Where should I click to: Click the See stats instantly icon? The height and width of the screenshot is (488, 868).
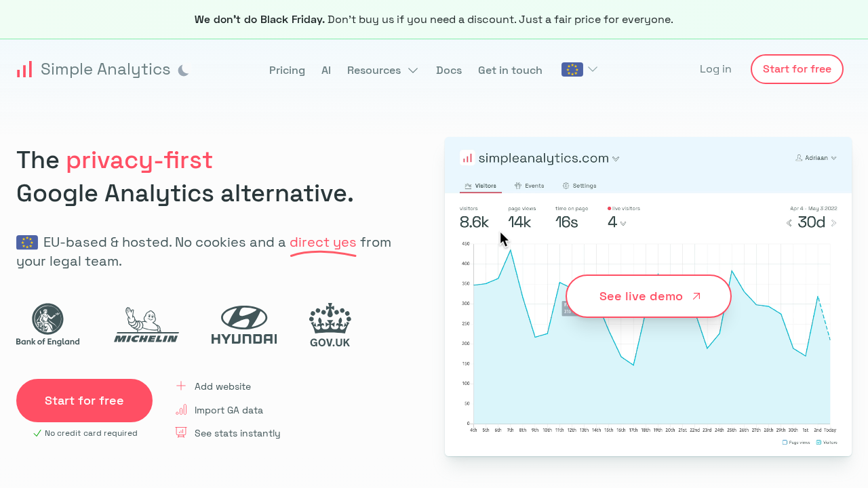coord(181,432)
